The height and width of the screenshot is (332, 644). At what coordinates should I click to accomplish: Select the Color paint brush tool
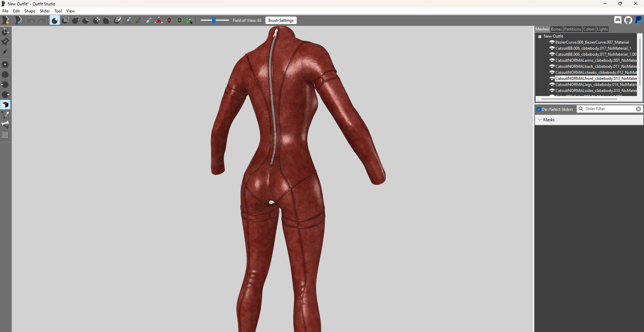pyautogui.click(x=138, y=20)
